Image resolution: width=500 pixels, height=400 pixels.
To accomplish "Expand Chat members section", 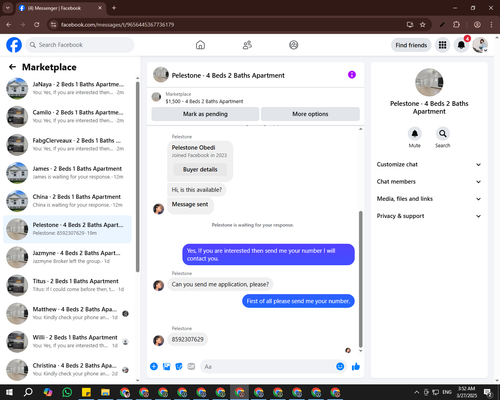I will [x=429, y=182].
